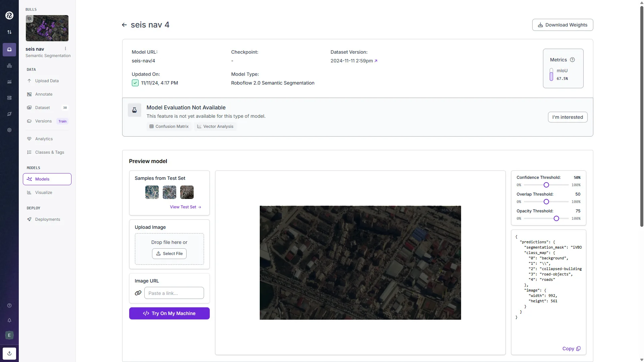Open the deployments stack icon in left rail

tap(9, 98)
